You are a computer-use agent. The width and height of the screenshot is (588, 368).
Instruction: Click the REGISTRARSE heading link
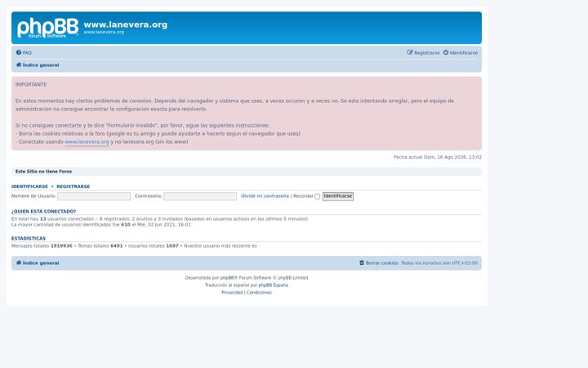point(73,186)
